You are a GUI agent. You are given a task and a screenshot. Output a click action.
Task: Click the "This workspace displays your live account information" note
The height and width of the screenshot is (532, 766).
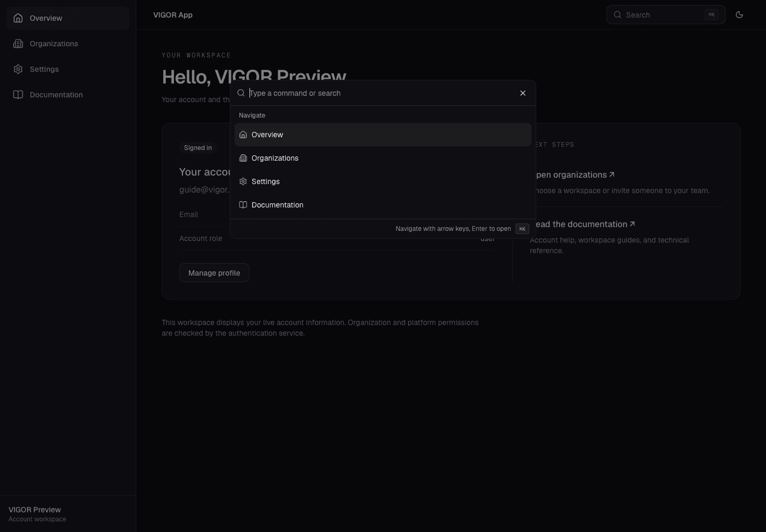(320, 328)
